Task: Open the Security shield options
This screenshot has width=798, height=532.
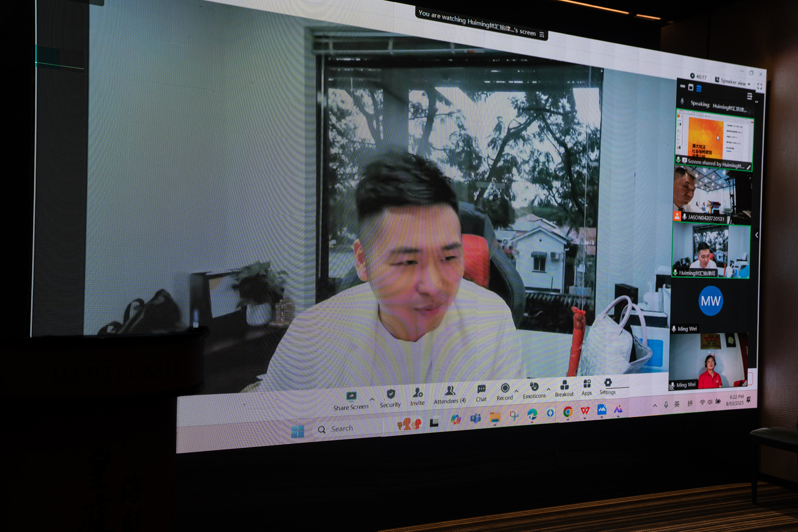Action: click(x=390, y=398)
